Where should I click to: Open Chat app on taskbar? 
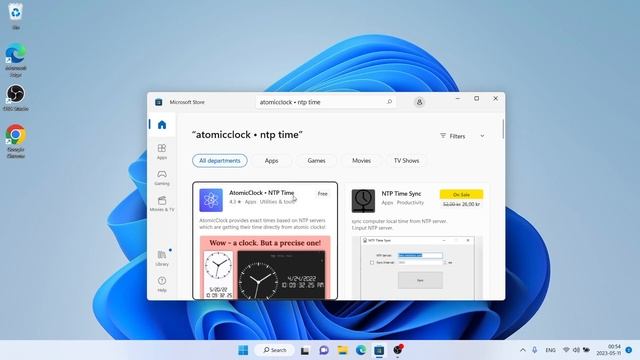[324, 350]
